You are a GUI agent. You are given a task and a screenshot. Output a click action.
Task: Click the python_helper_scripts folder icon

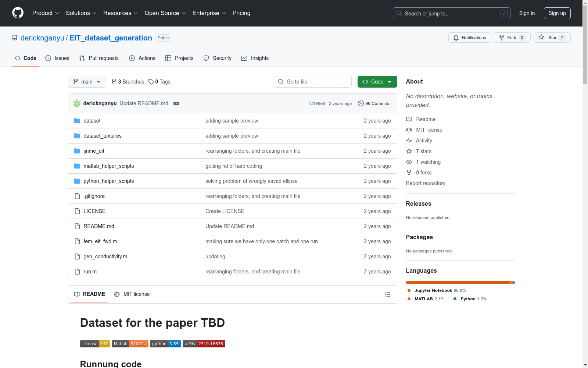coord(77,181)
